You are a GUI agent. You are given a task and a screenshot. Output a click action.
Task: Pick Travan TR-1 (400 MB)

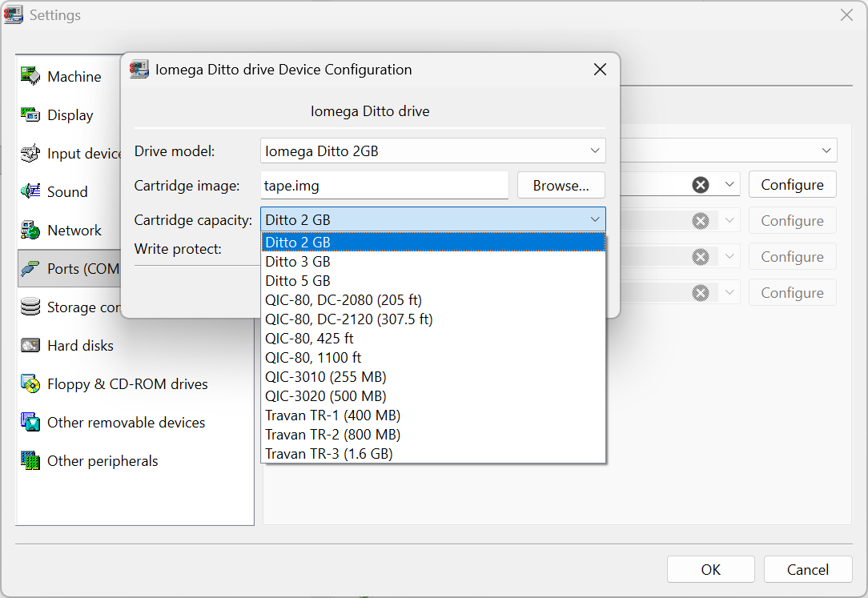[433, 415]
